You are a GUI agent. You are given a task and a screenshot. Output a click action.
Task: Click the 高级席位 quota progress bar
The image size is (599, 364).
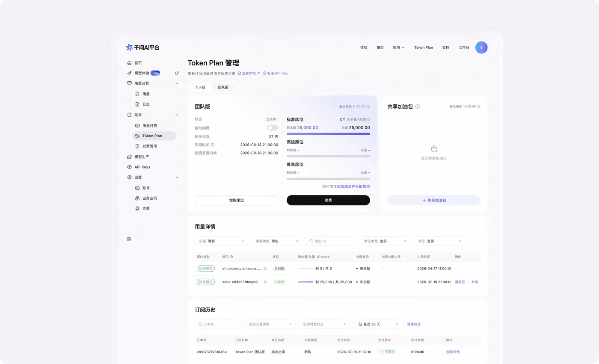point(328,156)
